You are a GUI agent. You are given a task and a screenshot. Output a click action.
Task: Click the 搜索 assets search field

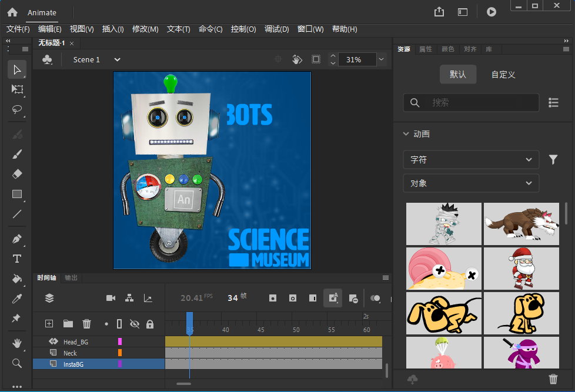(x=471, y=102)
